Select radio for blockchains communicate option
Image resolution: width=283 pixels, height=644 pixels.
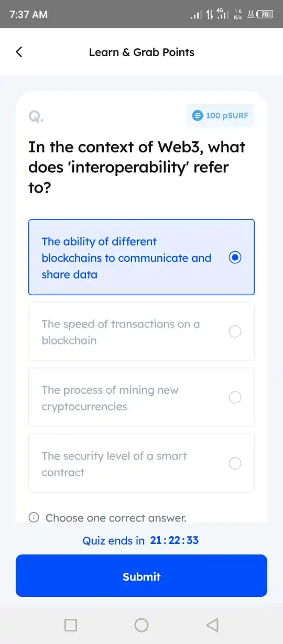[235, 257]
